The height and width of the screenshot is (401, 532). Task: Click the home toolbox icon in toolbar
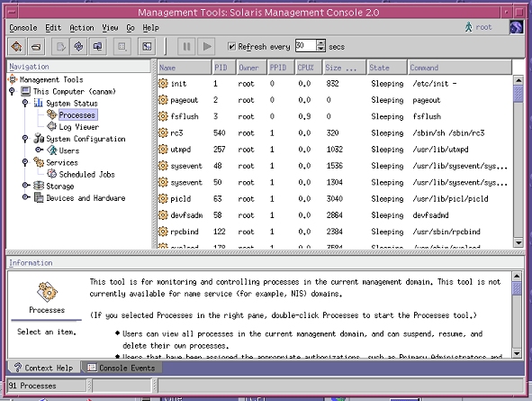coord(16,46)
